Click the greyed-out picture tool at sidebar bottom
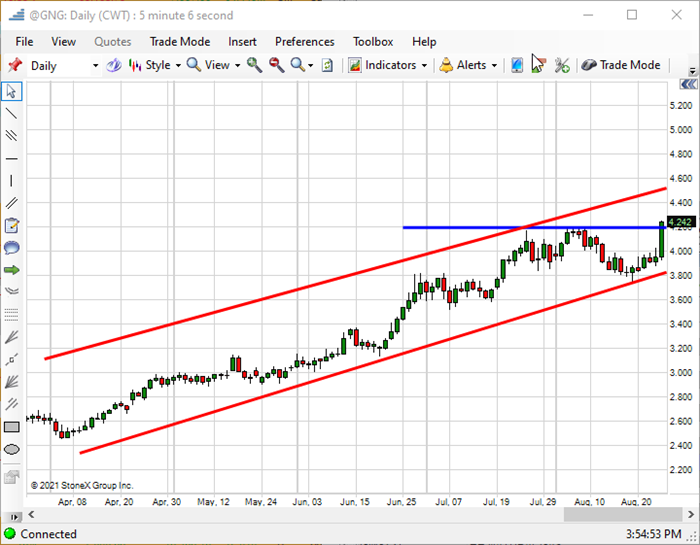The image size is (700, 545). coord(11,477)
